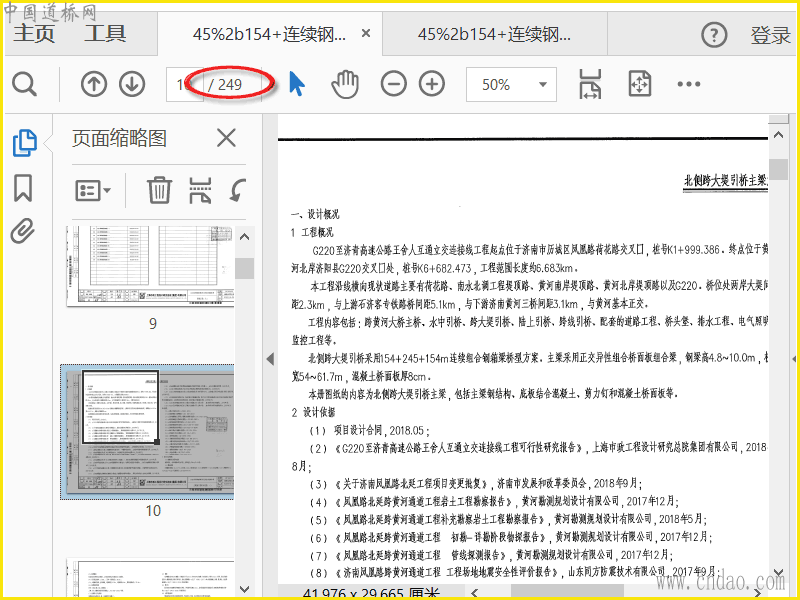The image size is (800, 600).
Task: Open the help question mark icon
Action: pos(714,35)
